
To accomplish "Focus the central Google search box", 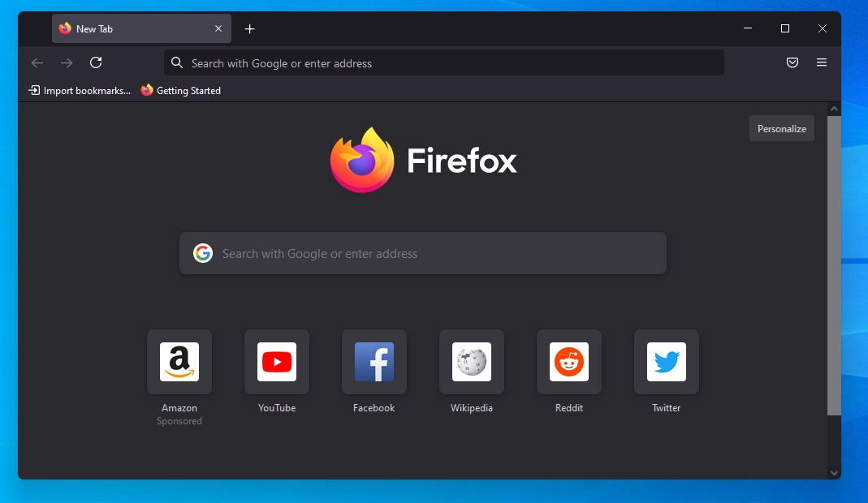I will click(x=423, y=253).
